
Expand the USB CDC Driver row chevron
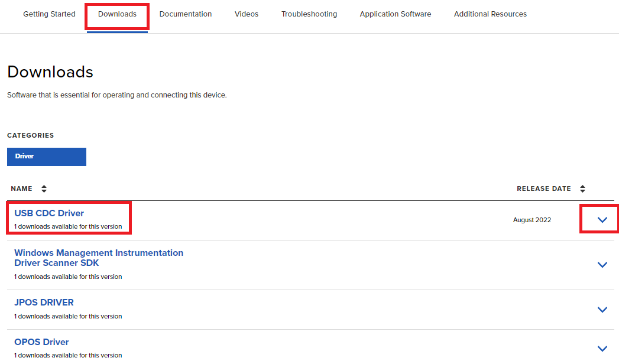pos(602,220)
